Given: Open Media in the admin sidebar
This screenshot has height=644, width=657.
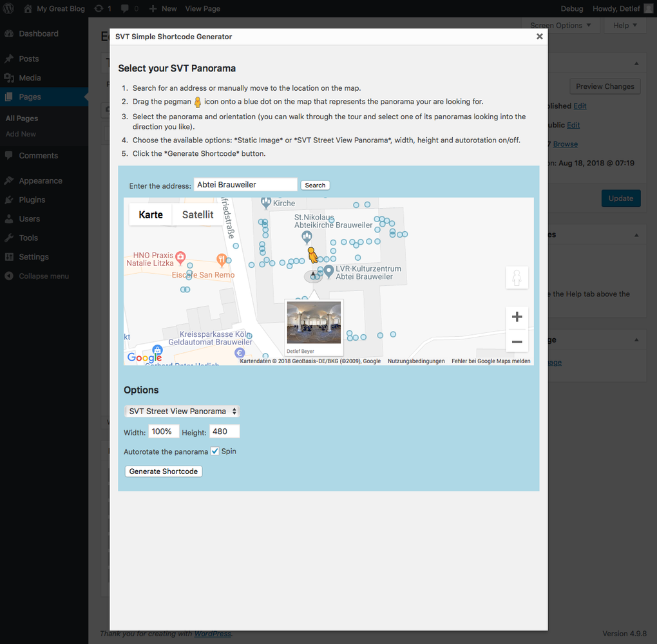Looking at the screenshot, I should (31, 78).
